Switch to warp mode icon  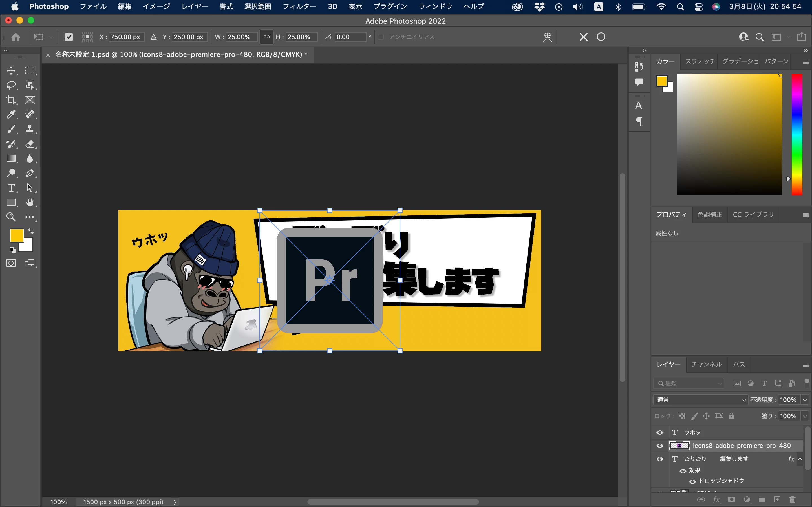pyautogui.click(x=547, y=37)
